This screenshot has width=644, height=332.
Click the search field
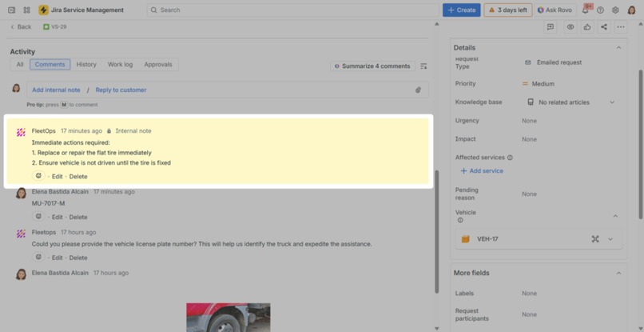click(293, 10)
